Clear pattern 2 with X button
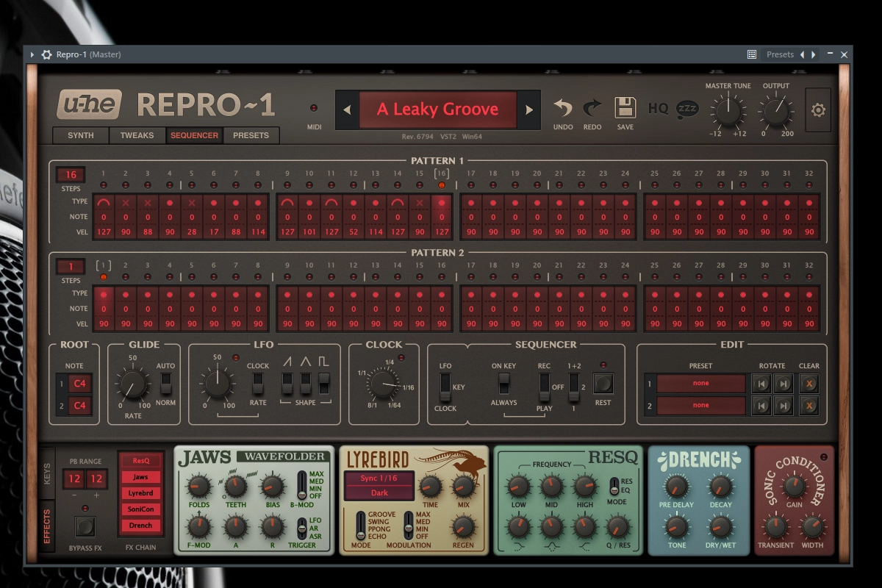882x588 pixels. 809,406
